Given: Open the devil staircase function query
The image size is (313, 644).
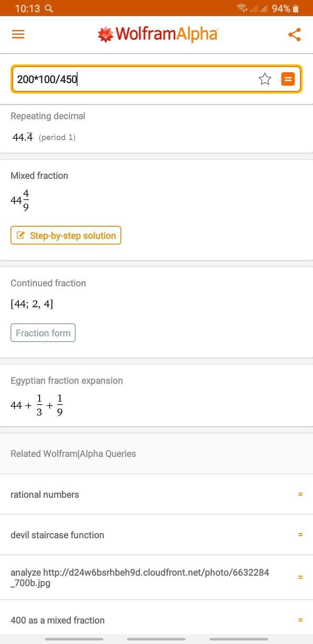Looking at the screenshot, I should [57, 535].
